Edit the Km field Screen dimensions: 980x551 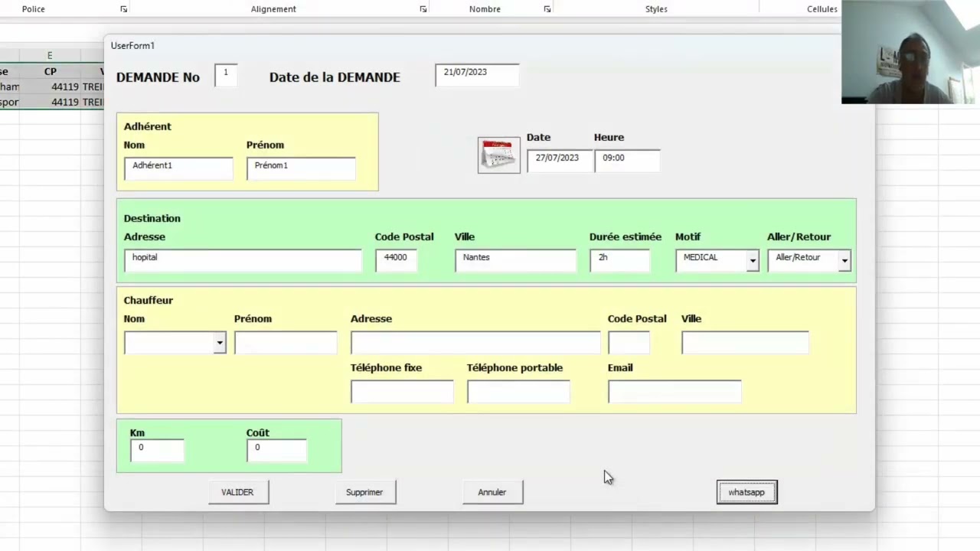point(157,451)
